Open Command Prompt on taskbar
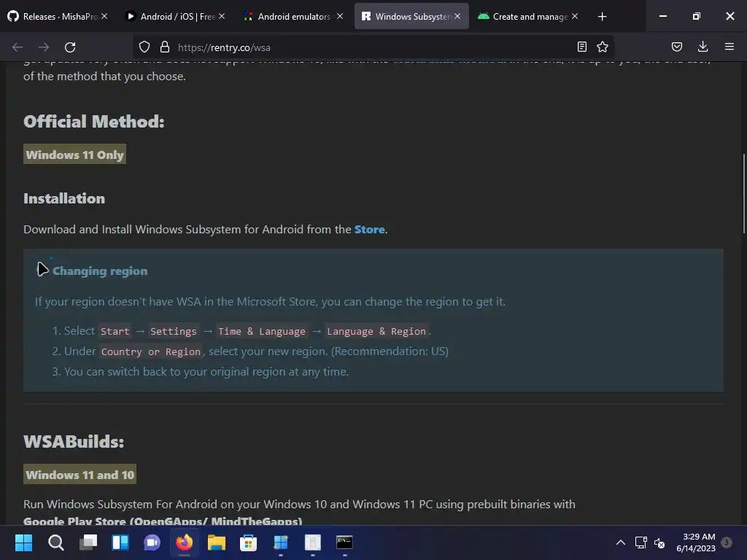The image size is (747, 560). [x=344, y=542]
